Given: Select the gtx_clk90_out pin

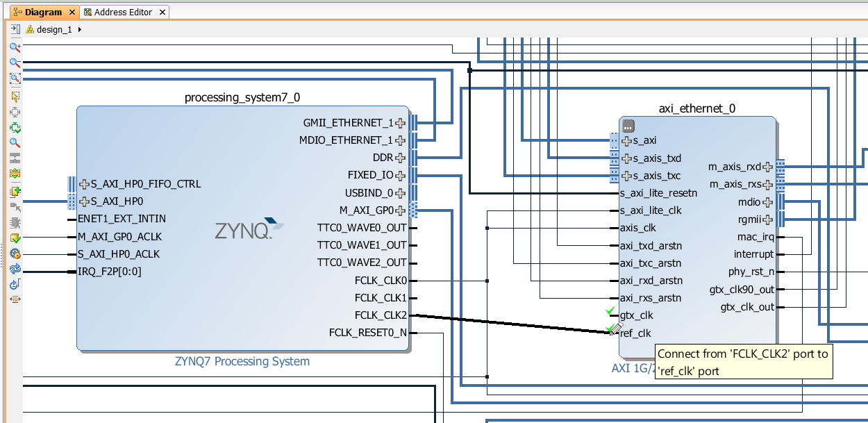Looking at the screenshot, I should pos(742,290).
